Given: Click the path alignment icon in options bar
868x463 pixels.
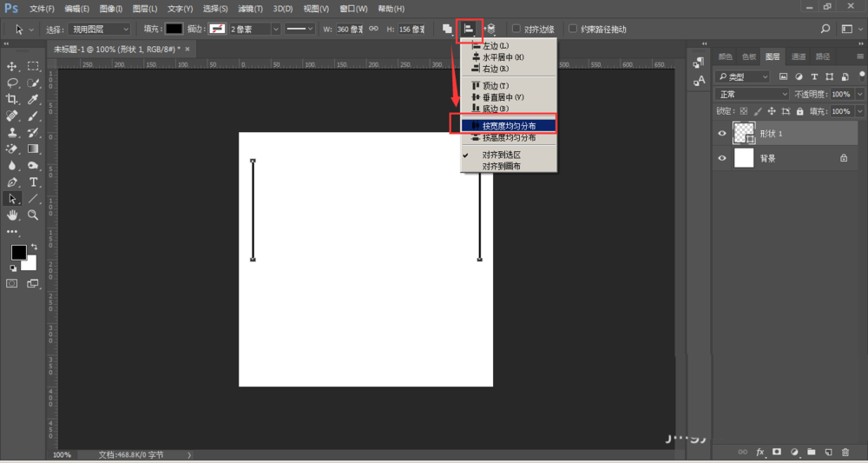Looking at the screenshot, I should click(x=469, y=29).
